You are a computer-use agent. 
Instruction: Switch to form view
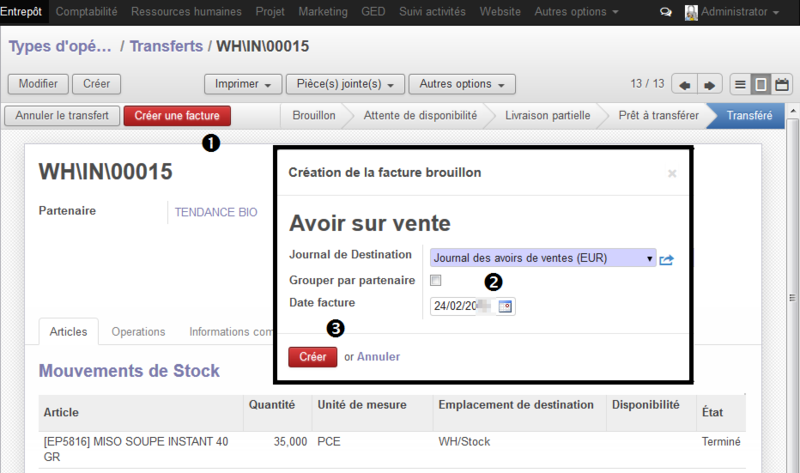click(761, 85)
